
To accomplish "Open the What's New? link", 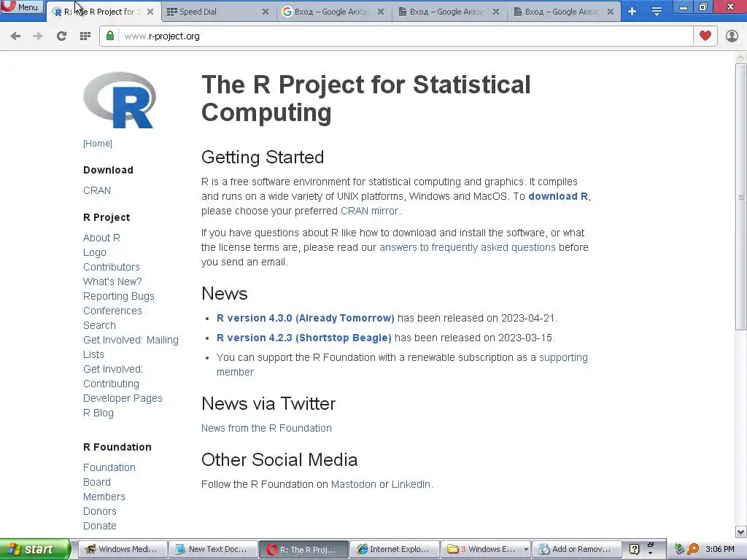I will point(112,281).
